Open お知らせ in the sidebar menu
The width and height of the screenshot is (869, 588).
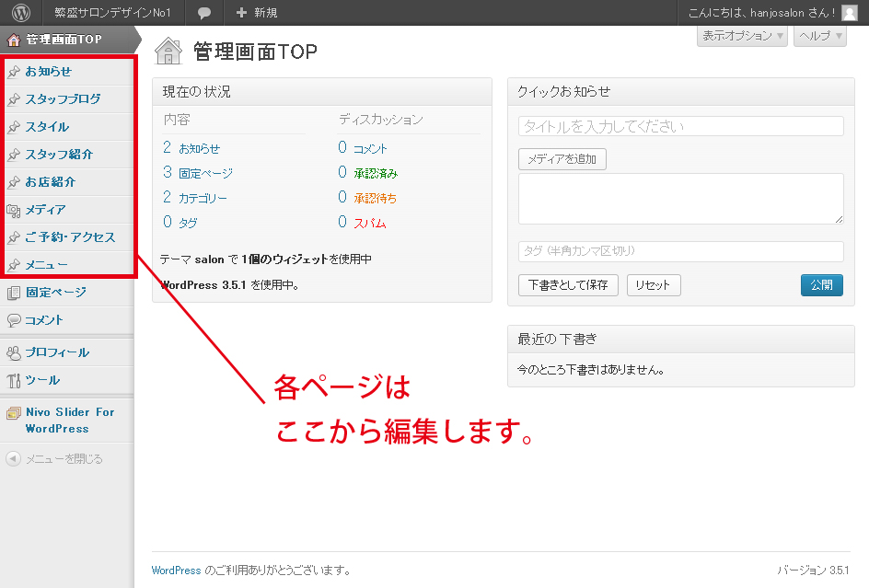(48, 72)
